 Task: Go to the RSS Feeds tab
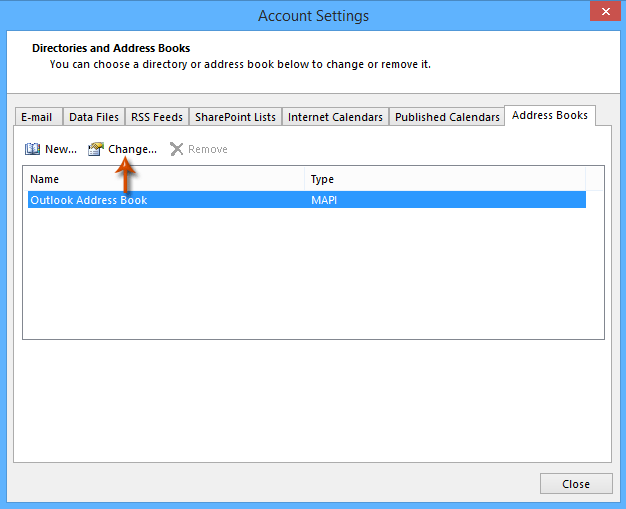pyautogui.click(x=157, y=117)
